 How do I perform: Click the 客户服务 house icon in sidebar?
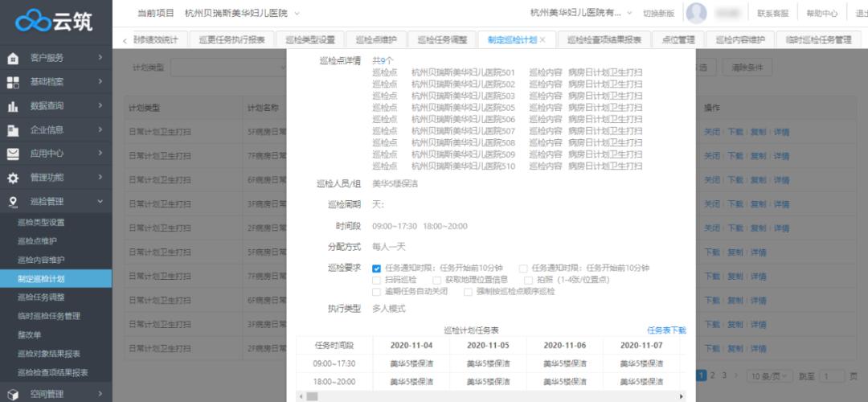point(13,58)
